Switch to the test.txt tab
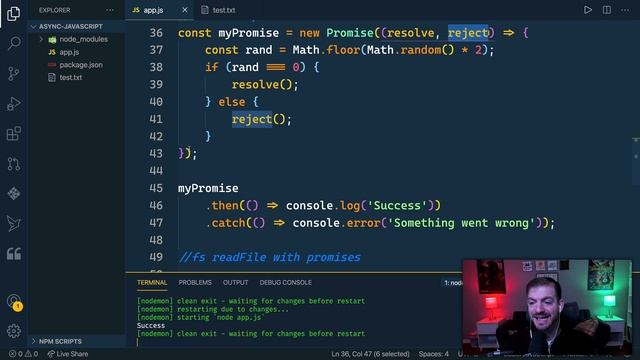This screenshot has height=360, width=640. (218, 10)
